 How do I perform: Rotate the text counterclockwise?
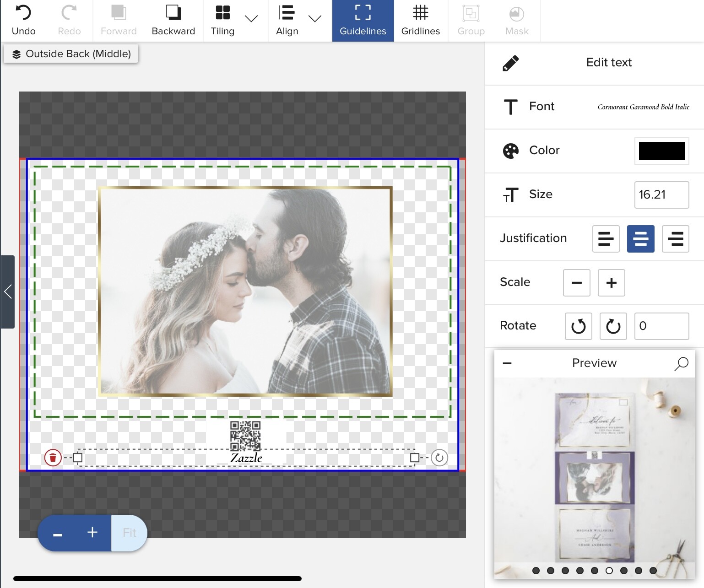(x=578, y=326)
